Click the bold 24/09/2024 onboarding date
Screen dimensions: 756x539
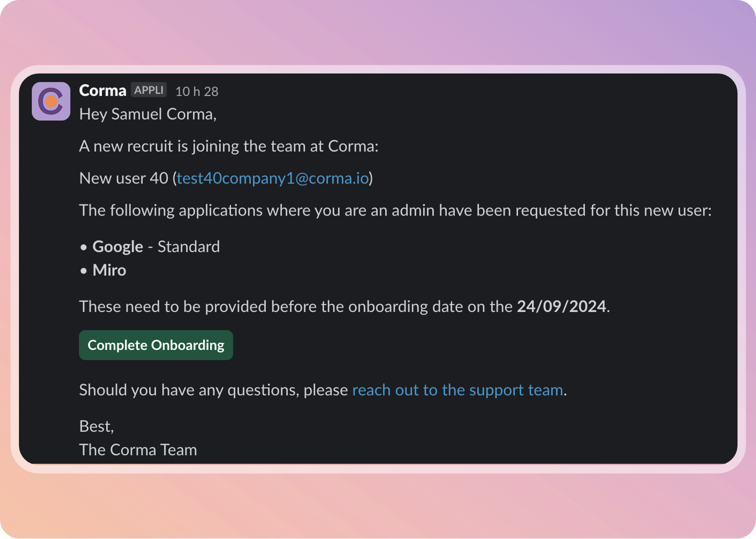561,306
